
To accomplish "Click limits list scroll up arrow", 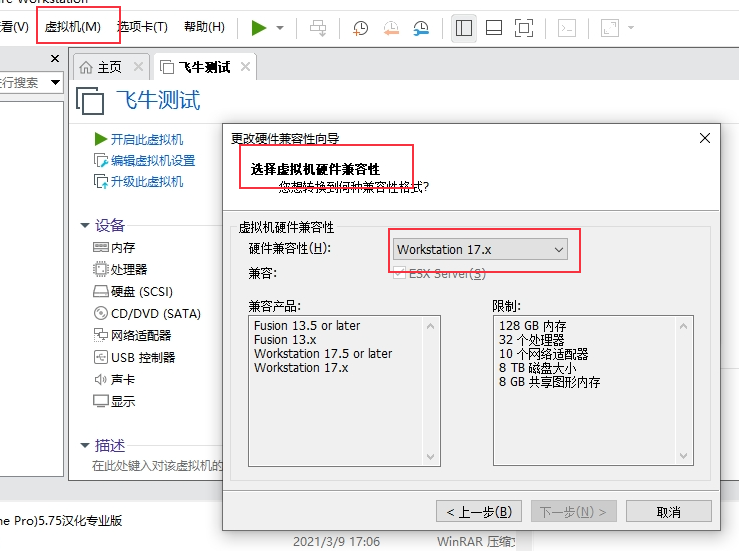I will [x=683, y=326].
